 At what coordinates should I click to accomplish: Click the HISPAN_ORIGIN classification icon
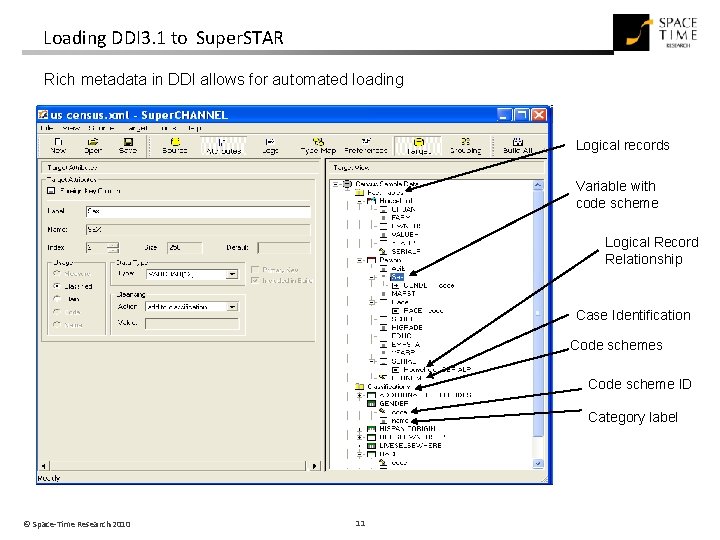point(371,429)
